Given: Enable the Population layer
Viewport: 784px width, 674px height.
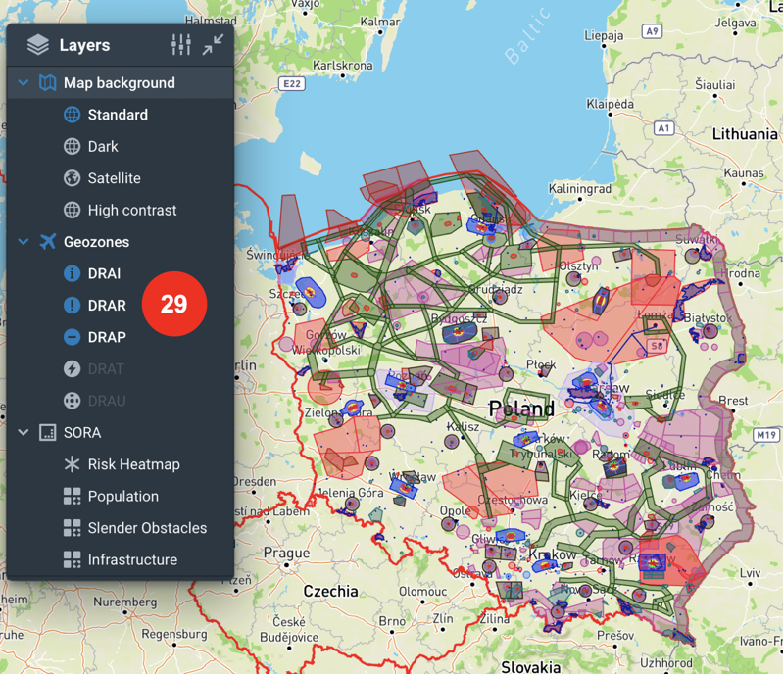Looking at the screenshot, I should (x=122, y=496).
